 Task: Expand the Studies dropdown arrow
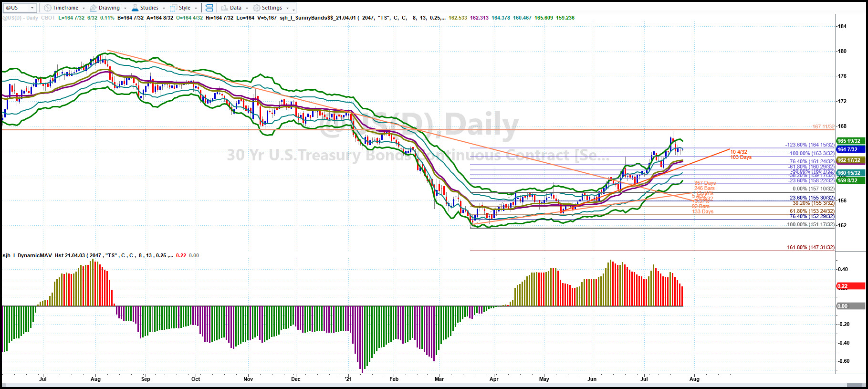[164, 8]
